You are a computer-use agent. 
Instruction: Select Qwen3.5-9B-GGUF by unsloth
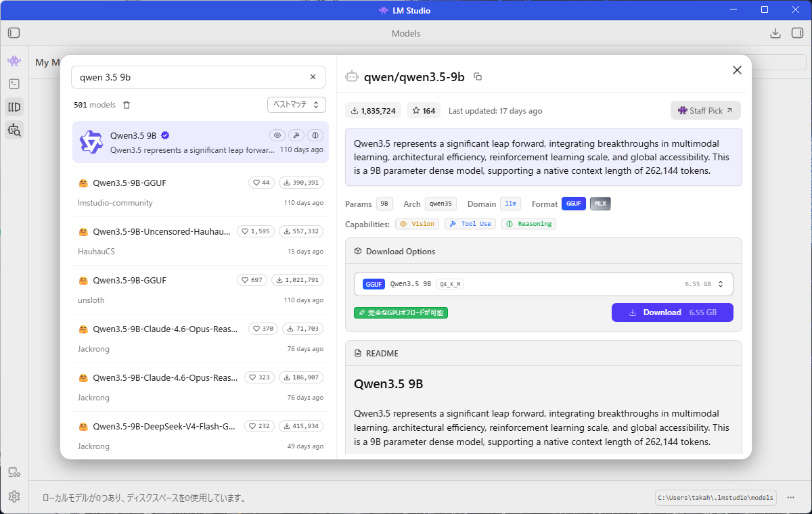click(x=200, y=289)
